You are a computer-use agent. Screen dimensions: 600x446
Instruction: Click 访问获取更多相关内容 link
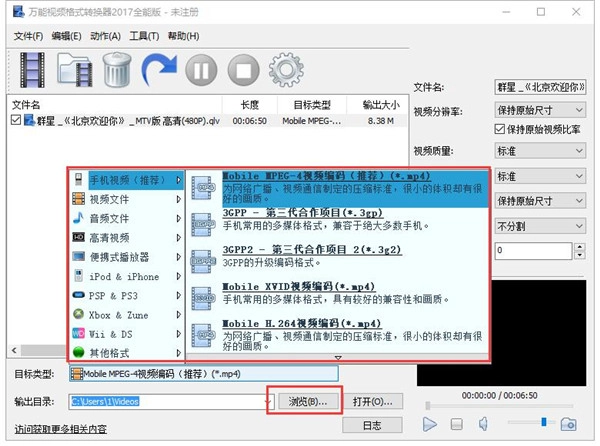[60, 430]
